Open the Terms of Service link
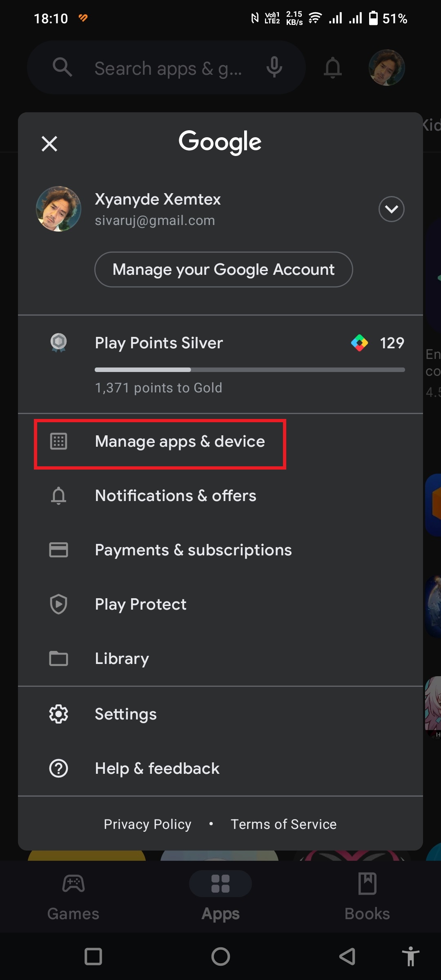This screenshot has width=441, height=980. coord(283,824)
